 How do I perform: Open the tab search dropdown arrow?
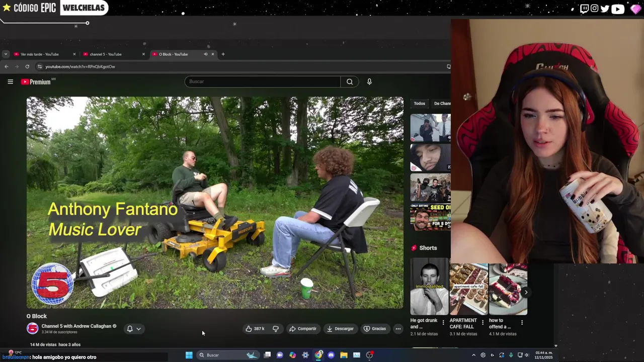pos(6,54)
